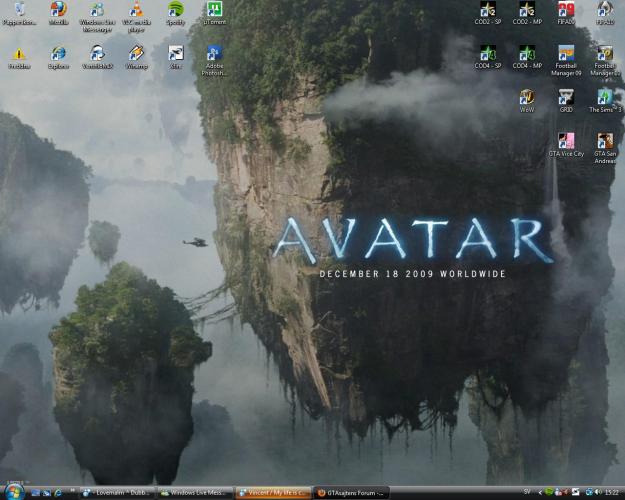Click Show Desktop in Quick Launch
Viewport: 625px width, 500px height.
pos(36,493)
